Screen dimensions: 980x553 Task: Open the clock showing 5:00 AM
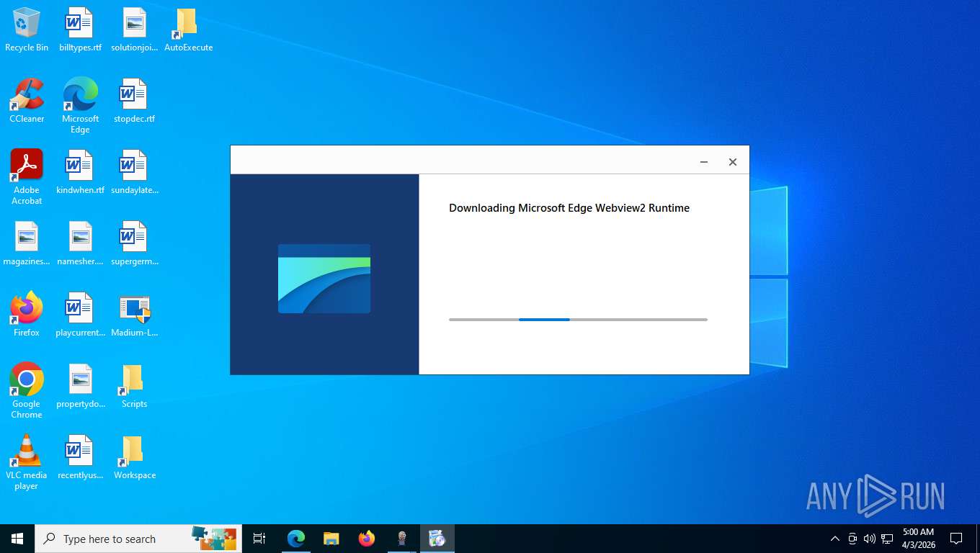point(918,539)
